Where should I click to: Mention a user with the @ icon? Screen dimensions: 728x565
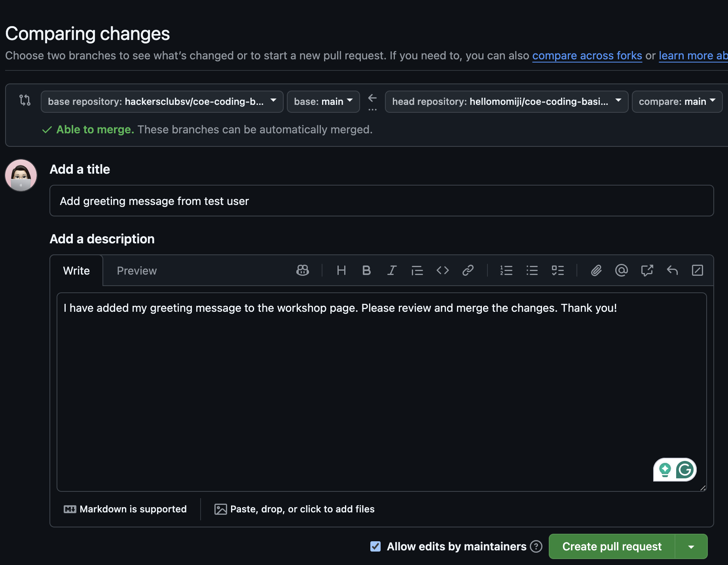point(621,270)
